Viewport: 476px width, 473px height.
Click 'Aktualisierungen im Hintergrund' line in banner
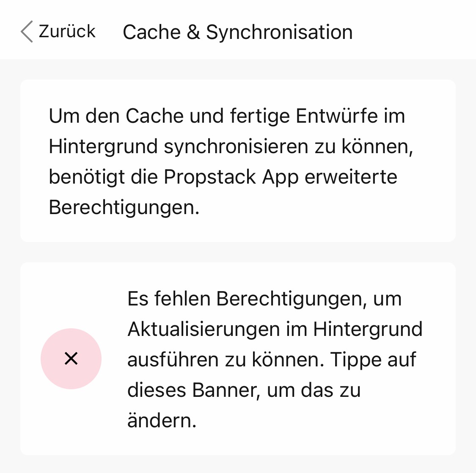click(x=275, y=329)
